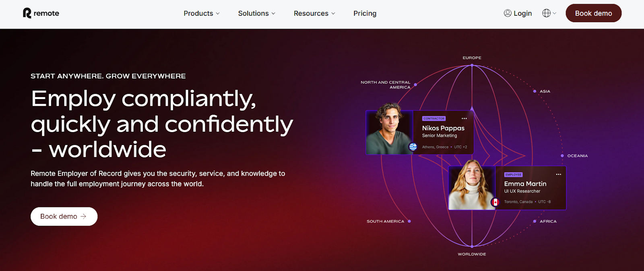The width and height of the screenshot is (644, 271).
Task: Click the globe language icon
Action: coord(546,13)
